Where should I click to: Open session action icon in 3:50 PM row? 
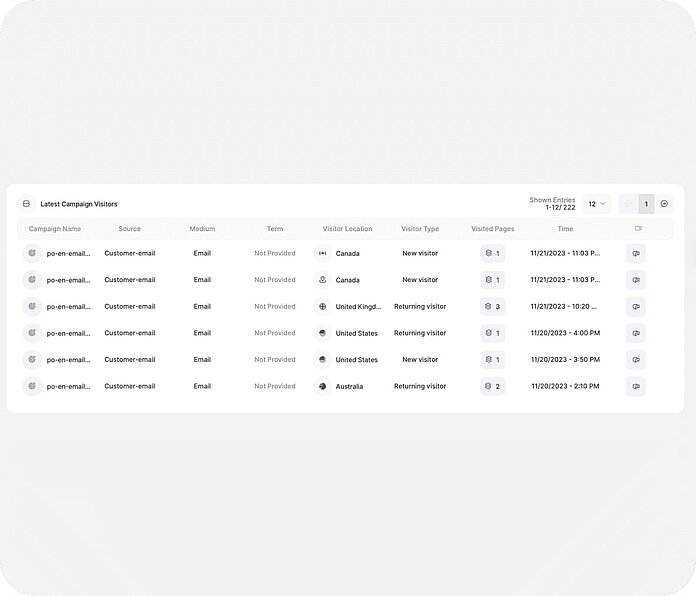636,360
